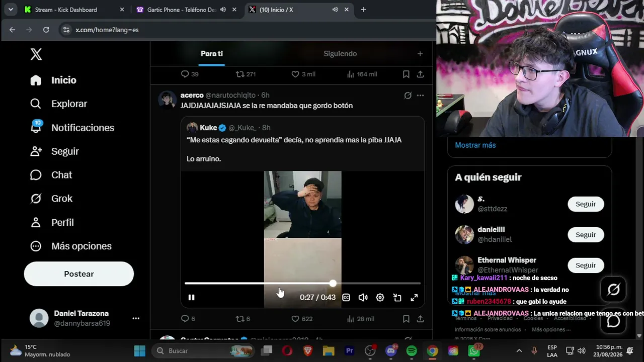Viewport: 644px width, 362px height.
Task: Open Adobe Premiere Pro from the taskbar
Action: (349, 351)
